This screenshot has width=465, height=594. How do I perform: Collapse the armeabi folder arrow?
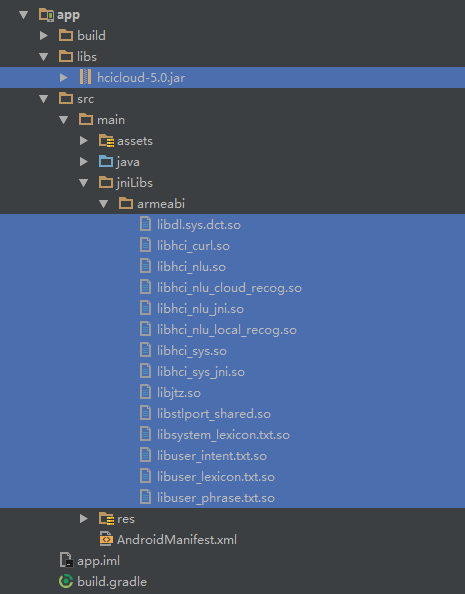(x=104, y=204)
